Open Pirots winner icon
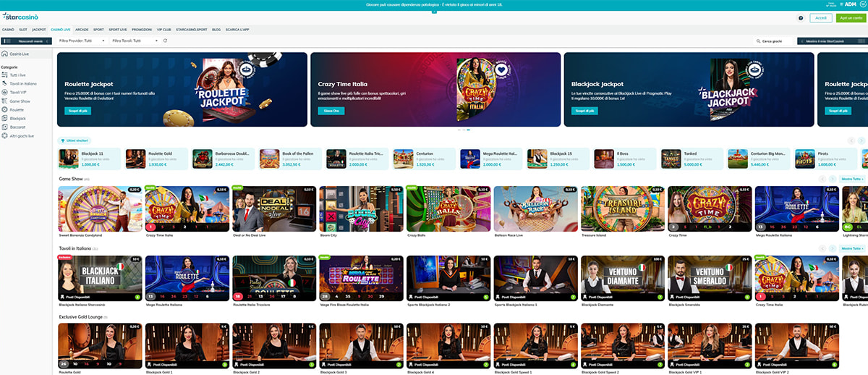The width and height of the screenshot is (868, 375). [x=804, y=159]
